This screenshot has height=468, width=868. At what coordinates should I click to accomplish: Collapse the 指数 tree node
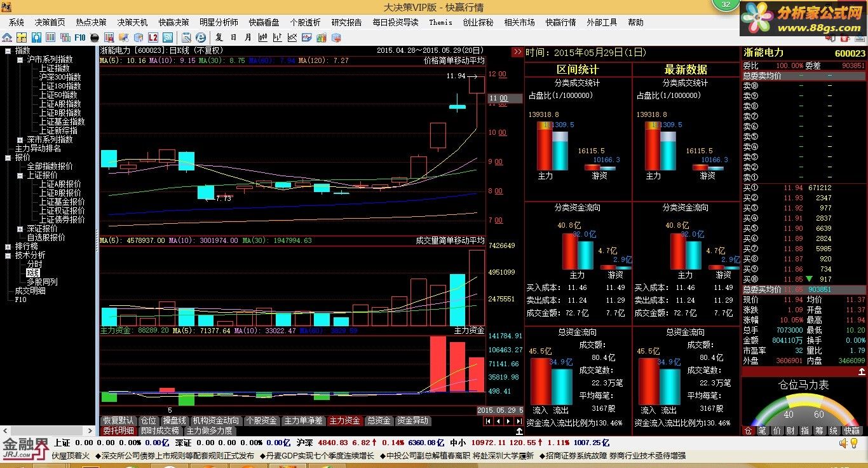(x=8, y=51)
